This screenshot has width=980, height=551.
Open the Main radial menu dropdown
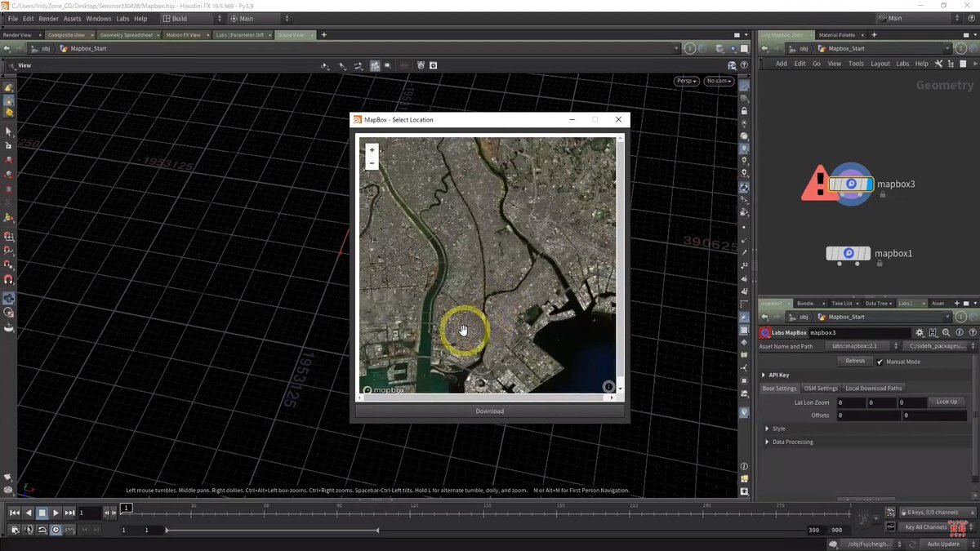(260, 18)
